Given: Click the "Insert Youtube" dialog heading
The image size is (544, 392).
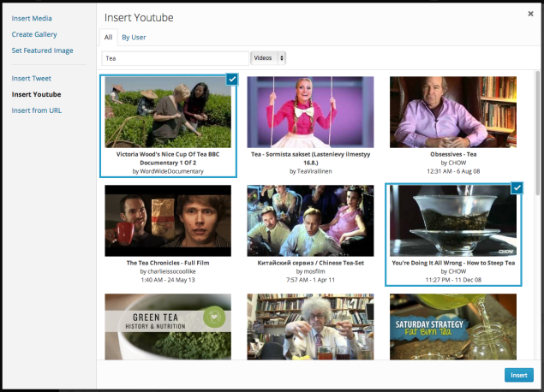Looking at the screenshot, I should [x=139, y=17].
